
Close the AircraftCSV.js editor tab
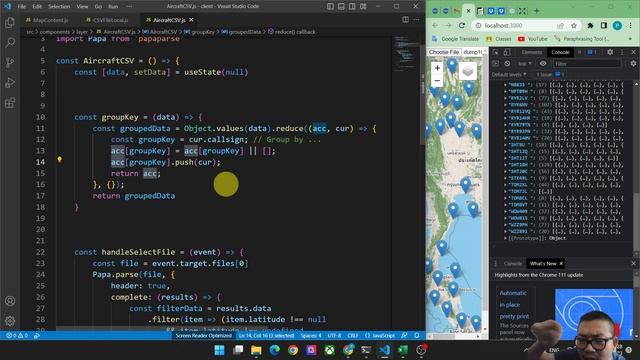click(191, 20)
